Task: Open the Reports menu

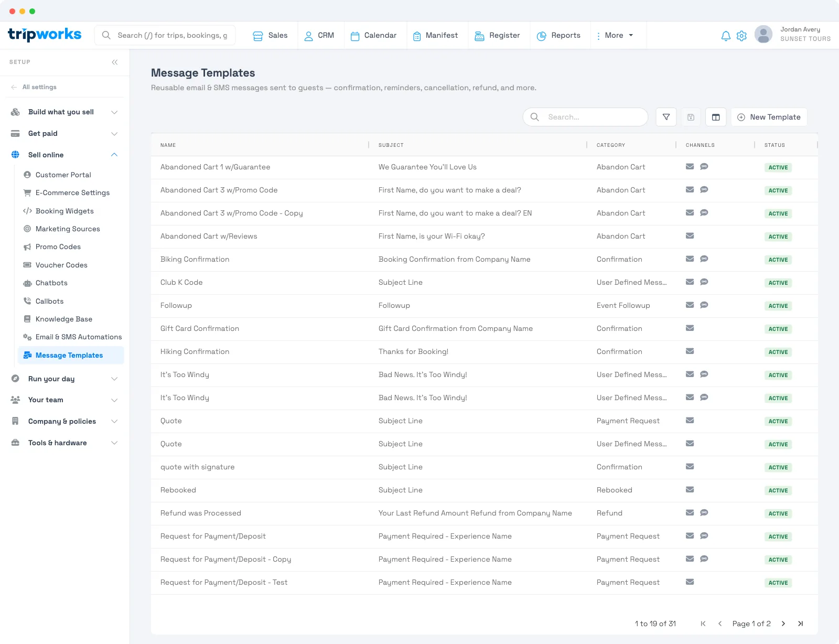Action: [x=558, y=35]
